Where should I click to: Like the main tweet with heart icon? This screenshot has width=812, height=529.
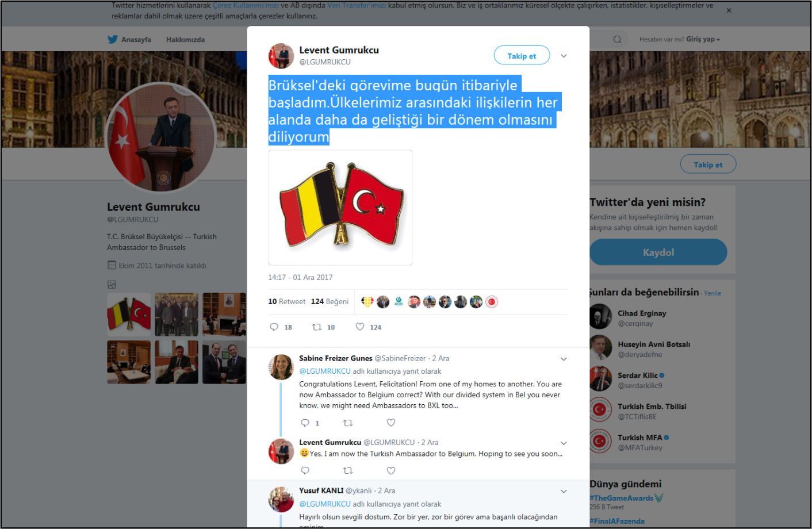coord(360,327)
